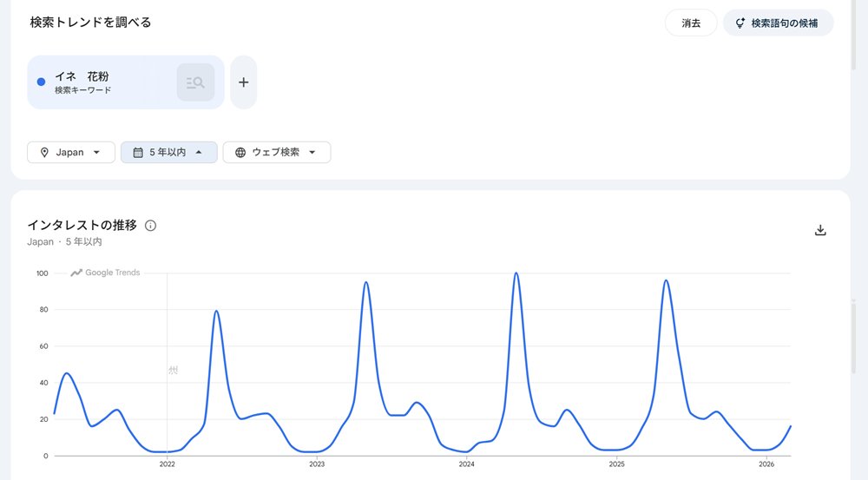Add a comparison term with plus button
Screen dimensions: 868x480
pos(243,82)
